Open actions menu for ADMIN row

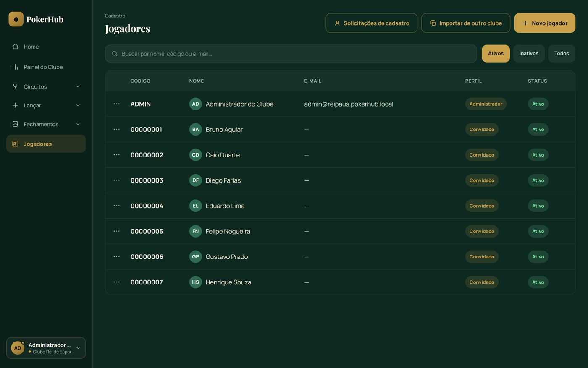tap(117, 104)
